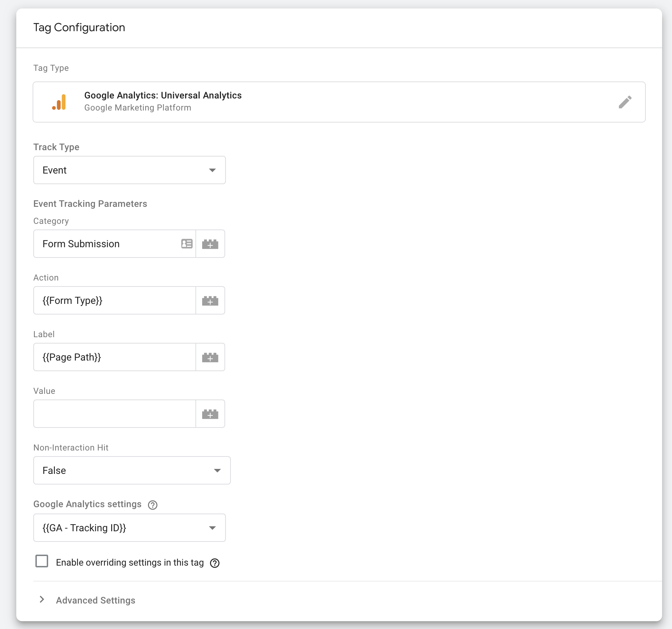This screenshot has width=672, height=629.
Task: Open variable picker for the Action field
Action: pyautogui.click(x=210, y=300)
